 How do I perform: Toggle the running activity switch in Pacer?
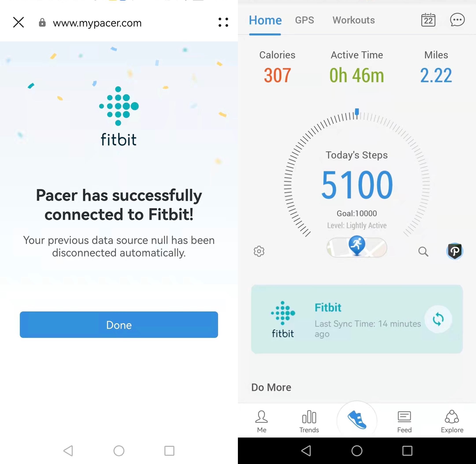(x=356, y=246)
